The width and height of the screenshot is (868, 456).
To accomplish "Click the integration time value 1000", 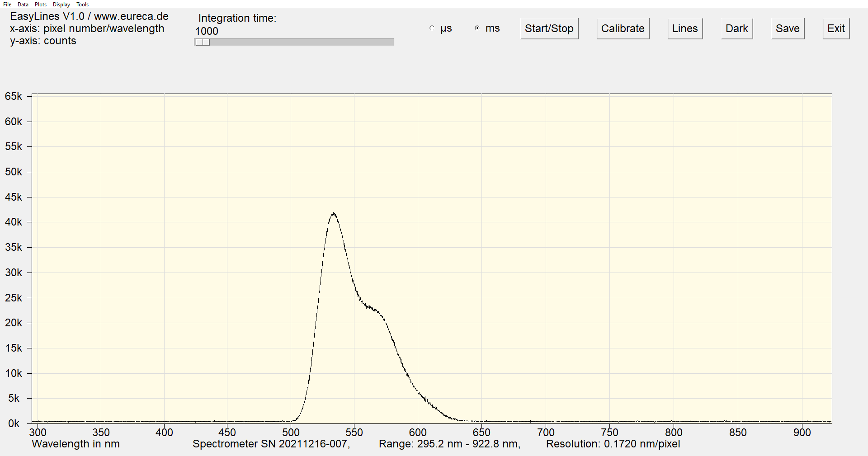I will (x=207, y=31).
